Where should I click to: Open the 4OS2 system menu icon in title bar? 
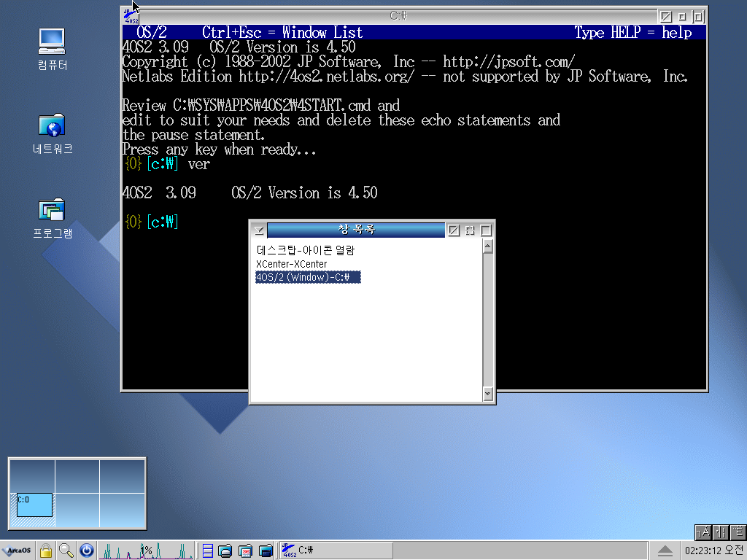click(x=131, y=16)
